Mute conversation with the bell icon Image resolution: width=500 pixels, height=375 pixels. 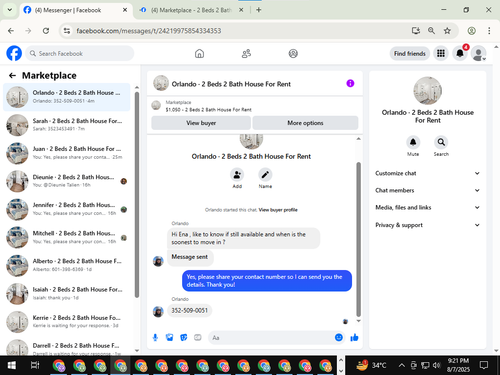coord(413,142)
